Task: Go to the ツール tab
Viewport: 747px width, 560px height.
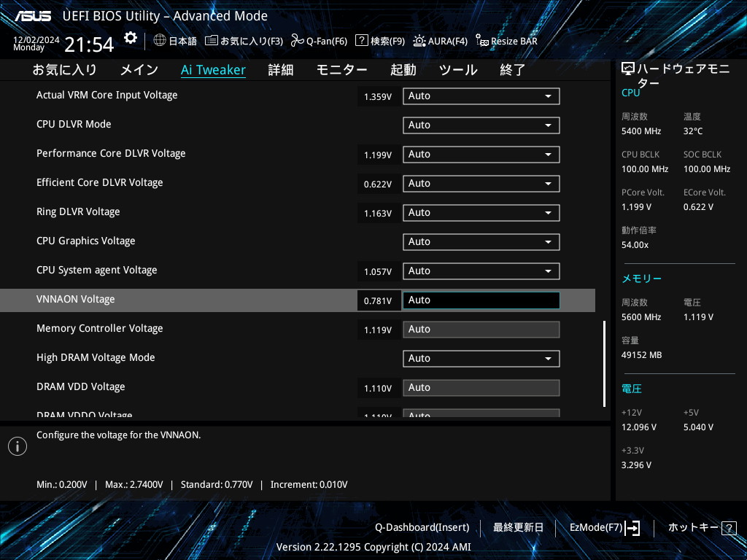Action: (458, 70)
